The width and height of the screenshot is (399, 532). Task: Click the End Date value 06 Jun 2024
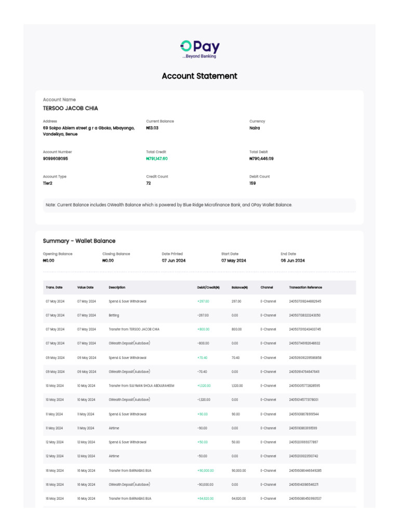point(293,260)
